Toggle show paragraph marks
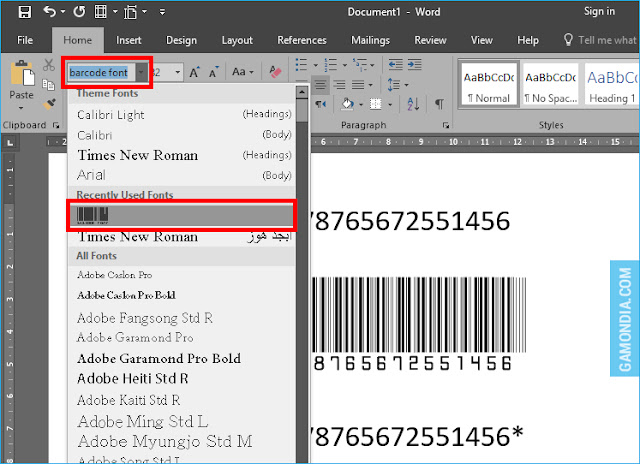Screen dimensions: 640x464 (439, 104)
